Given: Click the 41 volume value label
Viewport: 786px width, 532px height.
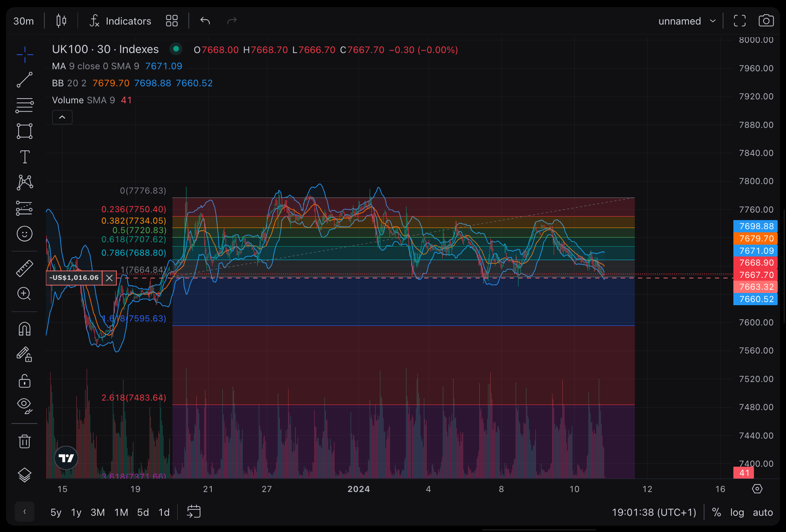Looking at the screenshot, I should (x=744, y=473).
